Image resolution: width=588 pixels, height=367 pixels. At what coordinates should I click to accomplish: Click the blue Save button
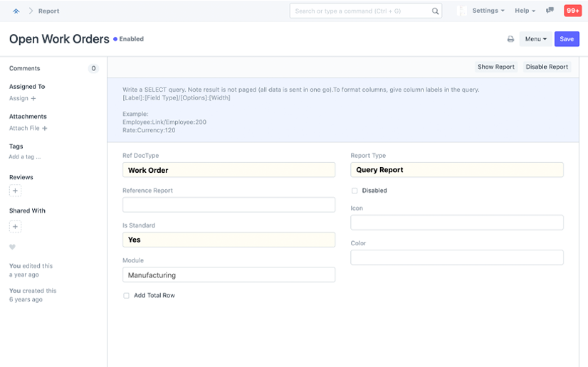point(567,39)
